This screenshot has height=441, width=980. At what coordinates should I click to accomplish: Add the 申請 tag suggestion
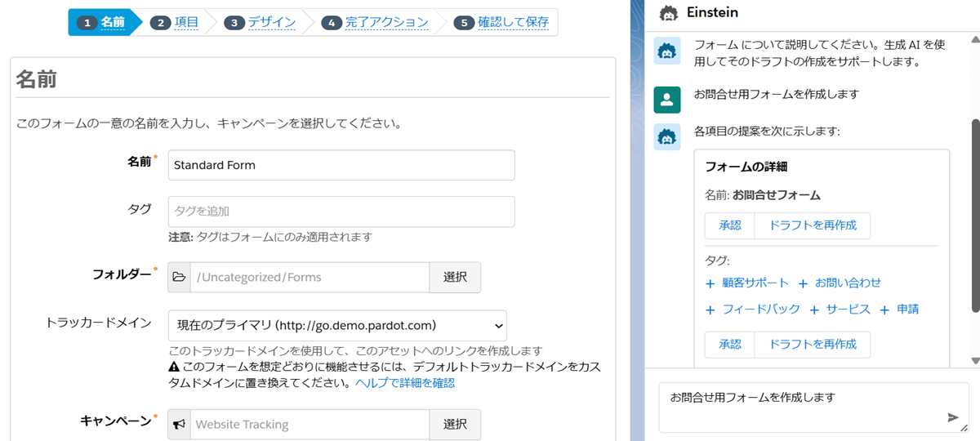pos(900,310)
